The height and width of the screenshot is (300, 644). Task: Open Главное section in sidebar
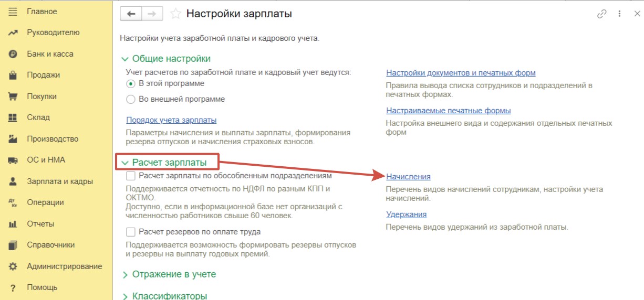[42, 12]
